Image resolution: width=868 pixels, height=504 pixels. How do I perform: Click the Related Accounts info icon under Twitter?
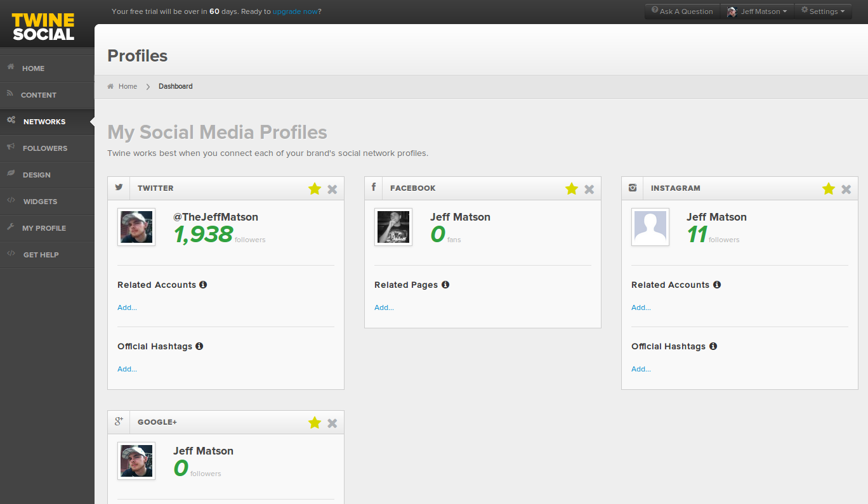click(203, 285)
